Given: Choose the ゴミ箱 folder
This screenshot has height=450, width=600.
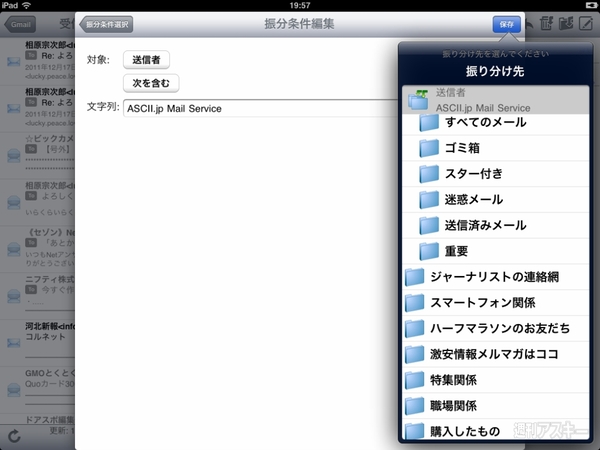Looking at the screenshot, I should [496, 148].
